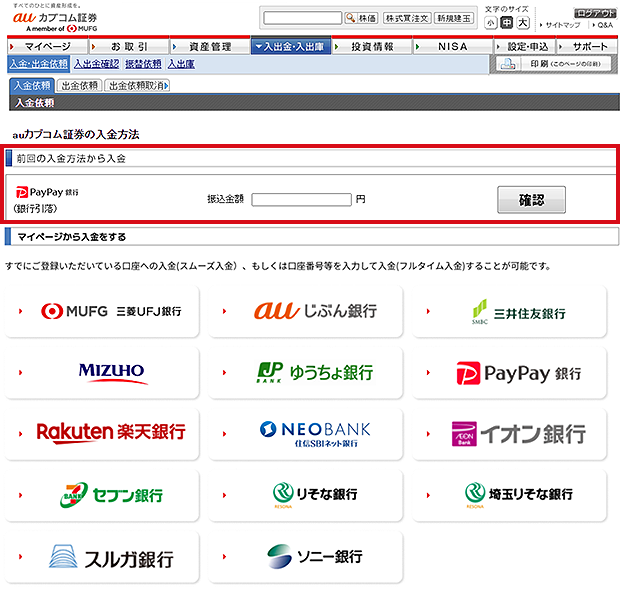
Task: Open the サポート menu
Action: click(x=587, y=46)
